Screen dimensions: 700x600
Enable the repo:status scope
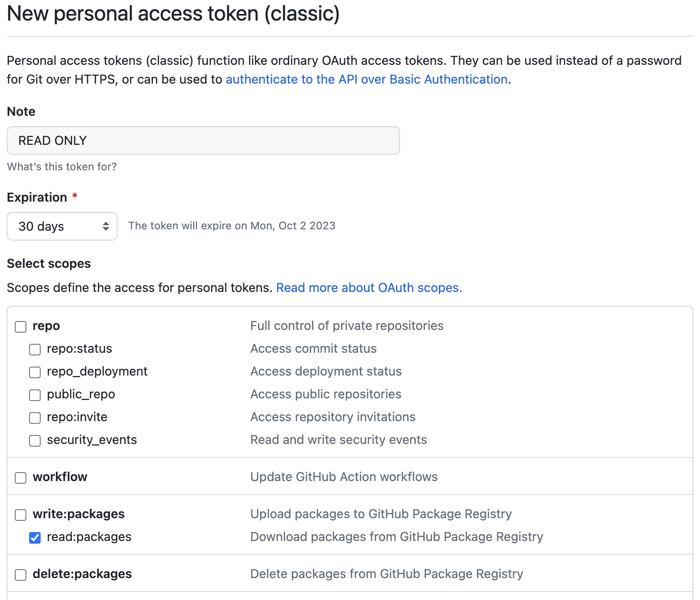click(x=35, y=350)
